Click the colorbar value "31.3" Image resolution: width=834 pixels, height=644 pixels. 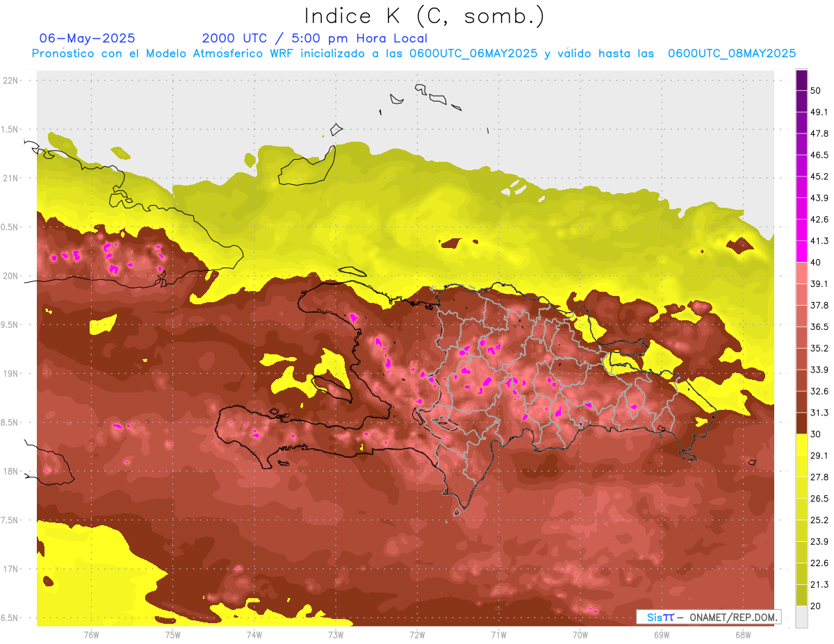pos(819,413)
